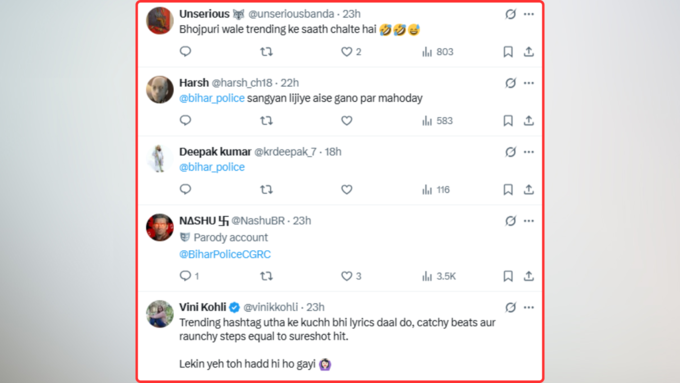Viewport: 680px width, 383px height.
Task: Toggle like on Deepak kumar's tweet
Action: click(x=347, y=190)
